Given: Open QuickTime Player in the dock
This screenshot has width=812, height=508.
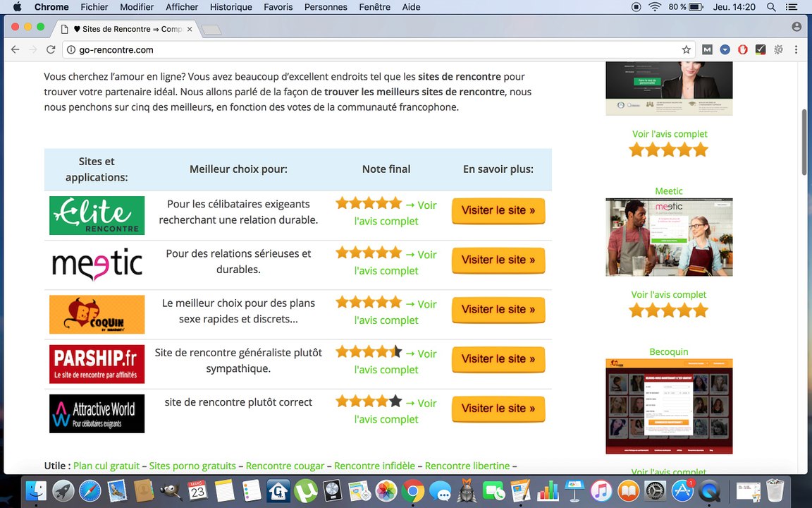Looking at the screenshot, I should click(709, 490).
